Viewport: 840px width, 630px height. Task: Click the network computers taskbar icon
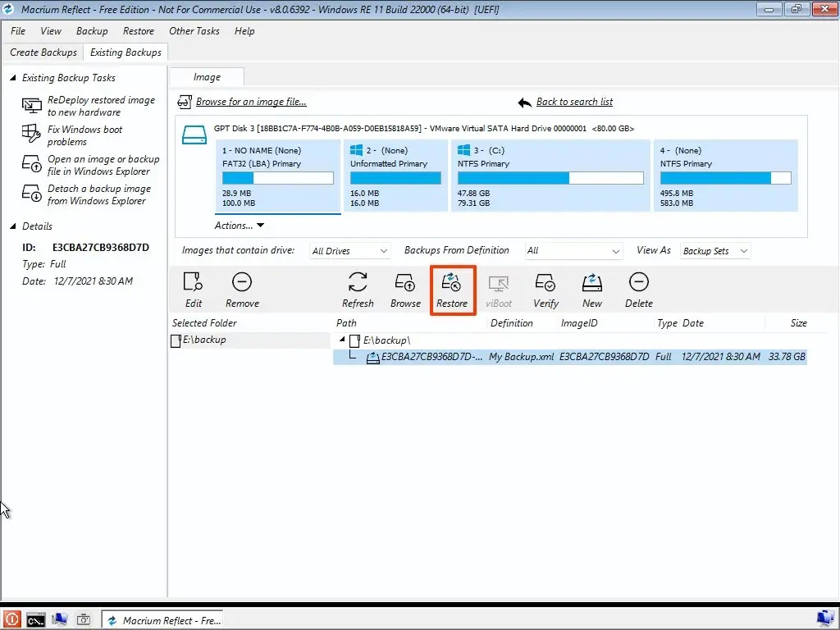tap(59, 619)
